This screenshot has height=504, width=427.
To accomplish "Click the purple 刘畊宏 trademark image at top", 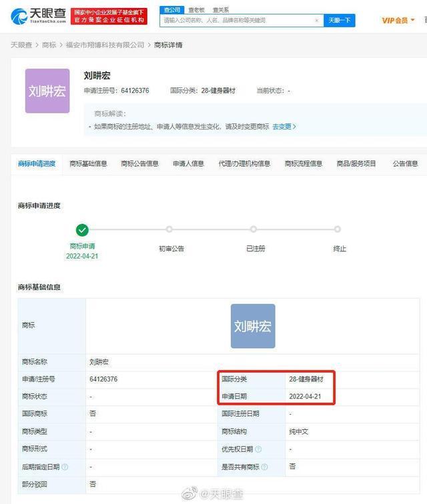I will tap(47, 91).
